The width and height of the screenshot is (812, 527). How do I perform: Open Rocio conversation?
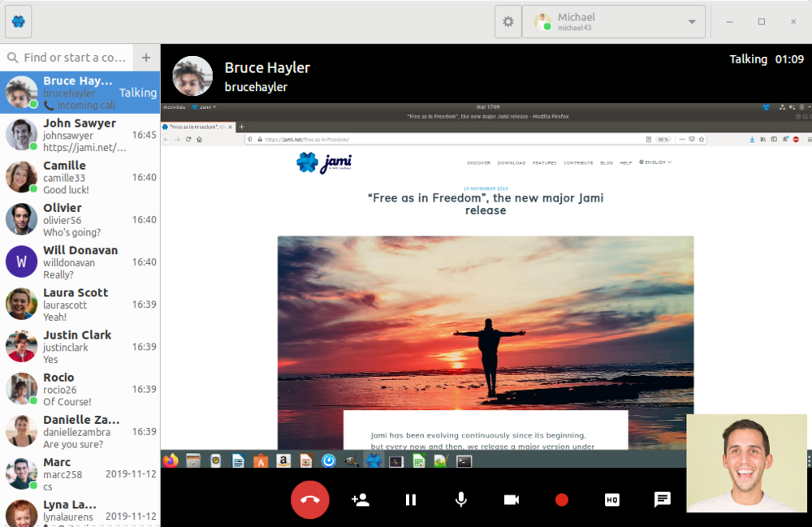click(x=80, y=389)
